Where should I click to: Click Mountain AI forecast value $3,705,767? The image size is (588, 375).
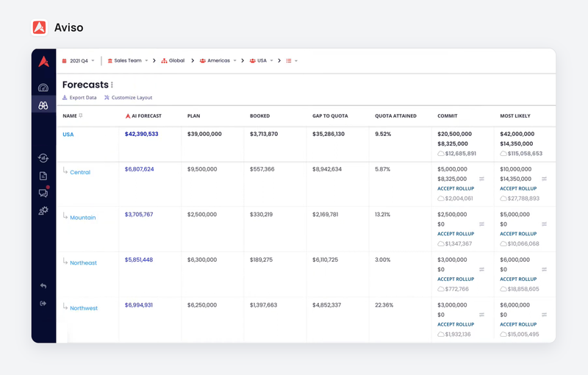[139, 215]
